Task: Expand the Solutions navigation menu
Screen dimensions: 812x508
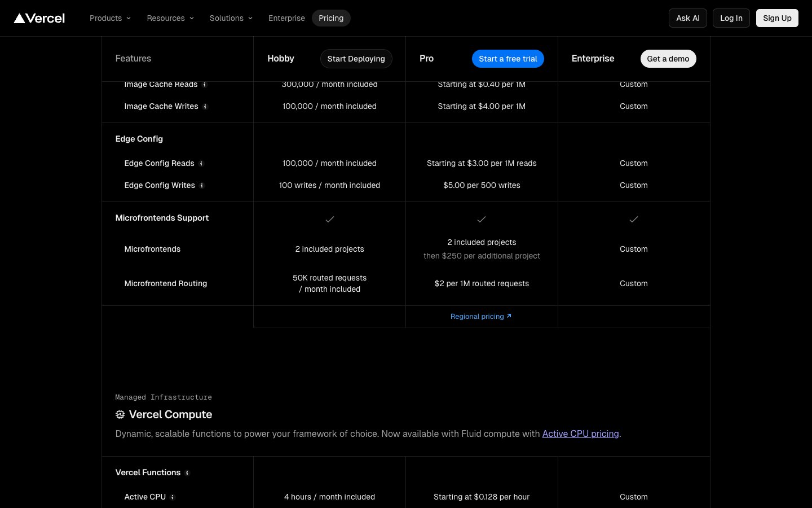Action: [231, 18]
